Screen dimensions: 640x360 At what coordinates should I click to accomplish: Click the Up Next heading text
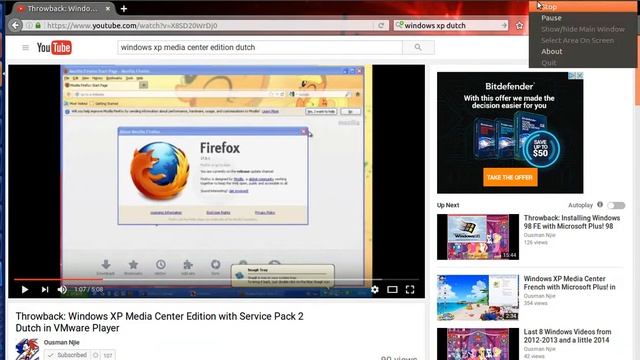click(448, 205)
